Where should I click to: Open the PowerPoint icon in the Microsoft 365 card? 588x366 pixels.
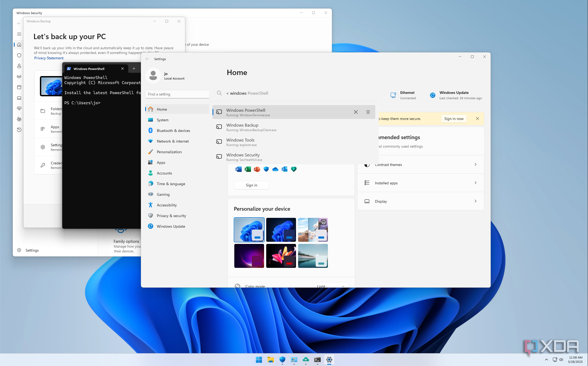[257, 169]
